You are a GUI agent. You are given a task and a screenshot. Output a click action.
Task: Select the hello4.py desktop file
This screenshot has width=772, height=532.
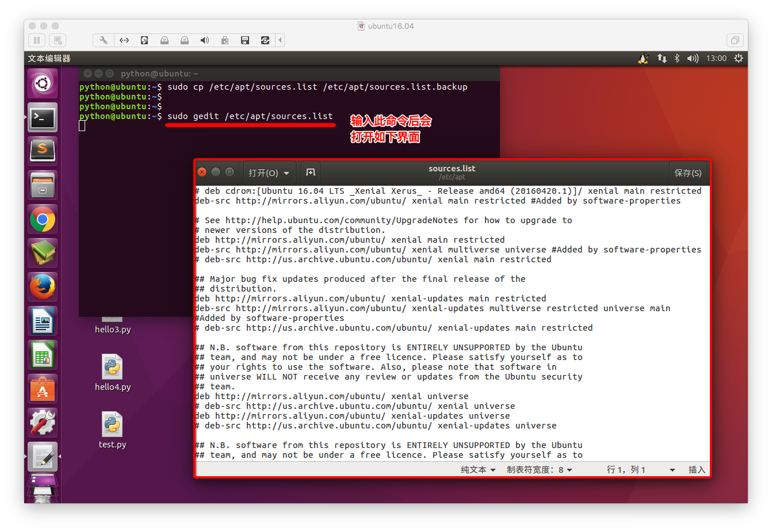pyautogui.click(x=113, y=373)
